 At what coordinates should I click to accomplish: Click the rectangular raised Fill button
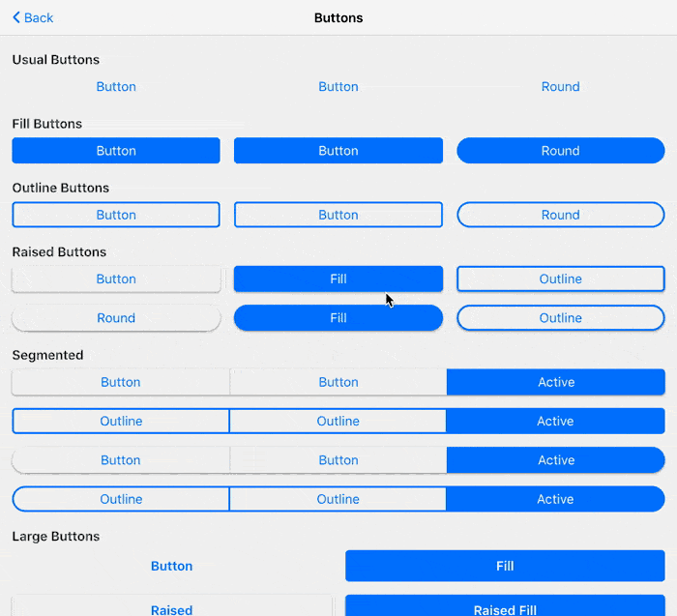click(338, 279)
